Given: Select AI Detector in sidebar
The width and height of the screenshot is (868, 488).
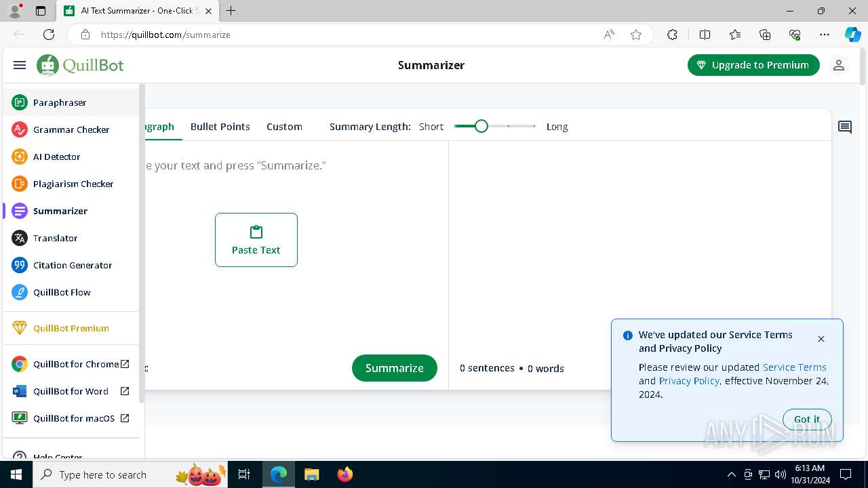Looking at the screenshot, I should [71, 157].
